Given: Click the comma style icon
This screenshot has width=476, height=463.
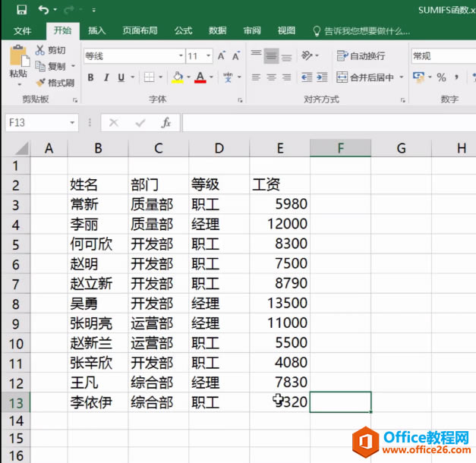Looking at the screenshot, I should pyautogui.click(x=456, y=77).
